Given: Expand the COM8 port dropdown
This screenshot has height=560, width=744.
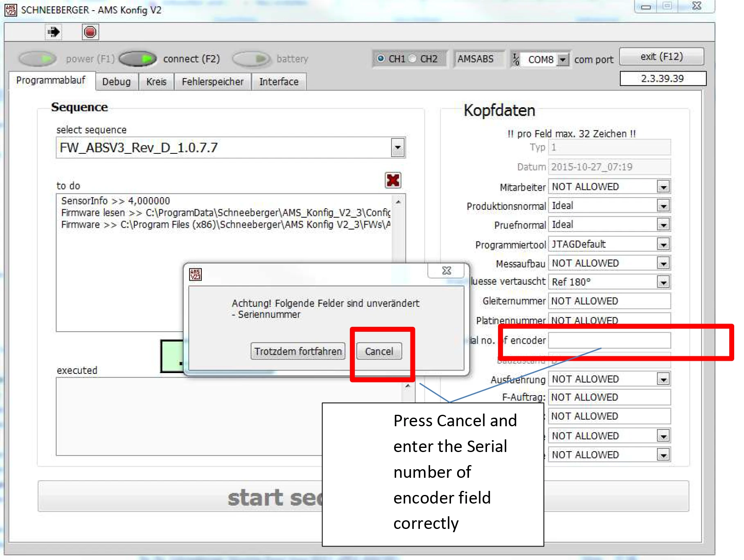Looking at the screenshot, I should coord(563,60).
